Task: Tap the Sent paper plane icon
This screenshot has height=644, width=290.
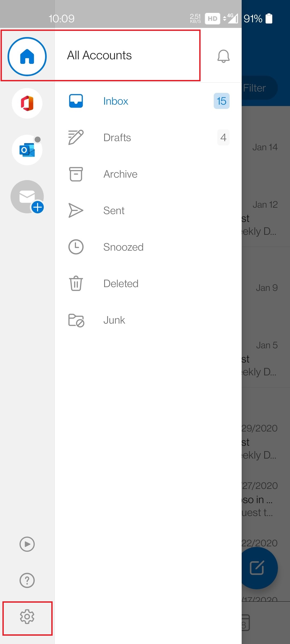Action: click(76, 210)
